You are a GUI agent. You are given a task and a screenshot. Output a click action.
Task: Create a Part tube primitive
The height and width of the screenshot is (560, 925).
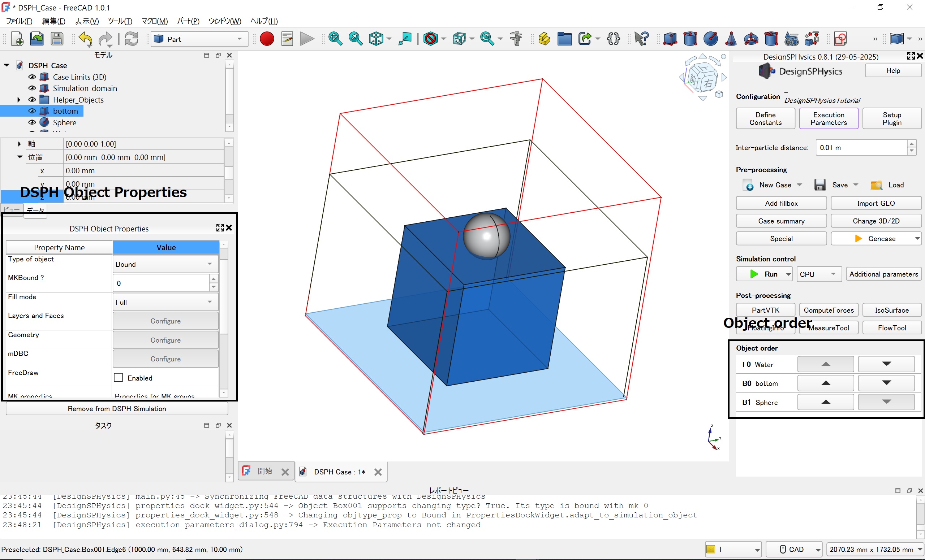(x=771, y=39)
